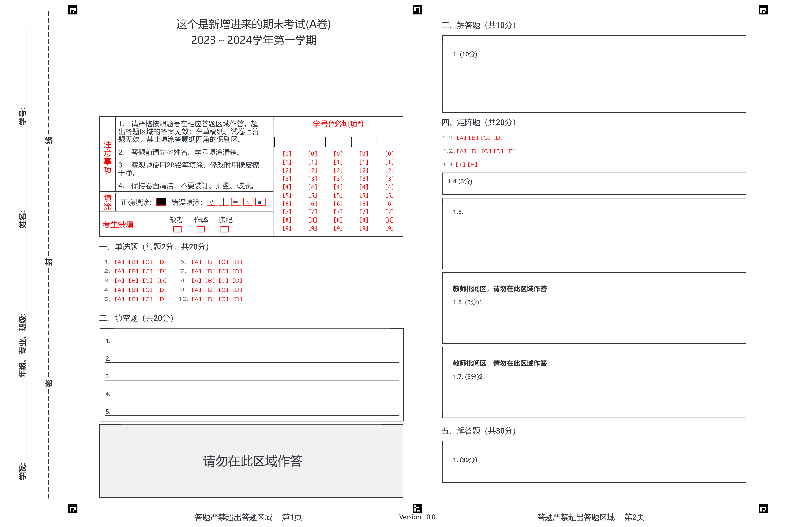Screen dimensions: 812x527
Task: Click the solid dot wrong-fill example
Action: tap(260, 202)
